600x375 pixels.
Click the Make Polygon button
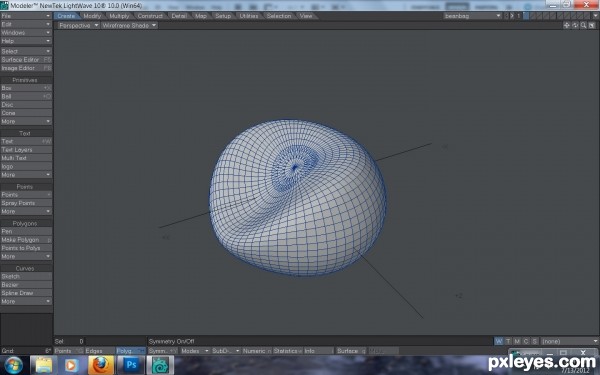26,240
